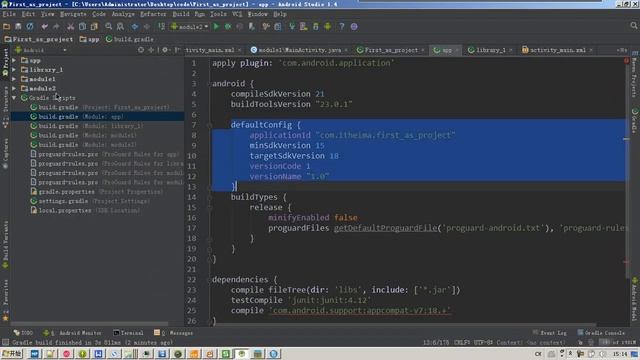The image size is (640, 360).
Task: Click the Search Everywhere magnifier icon
Action: pyautogui.click(x=633, y=26)
